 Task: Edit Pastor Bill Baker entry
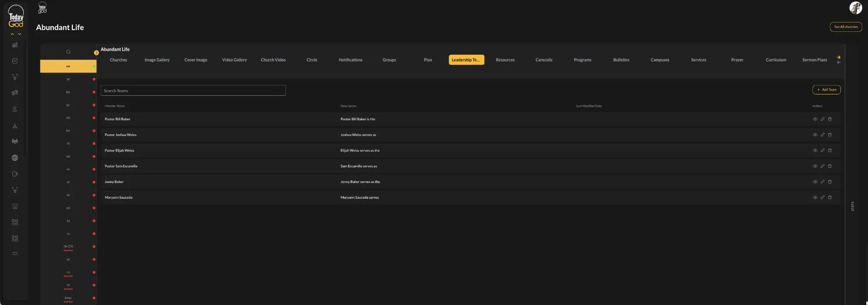[822, 119]
